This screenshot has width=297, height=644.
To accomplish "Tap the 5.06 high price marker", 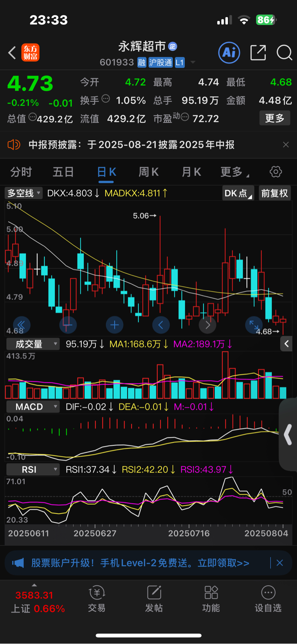I will (144, 216).
